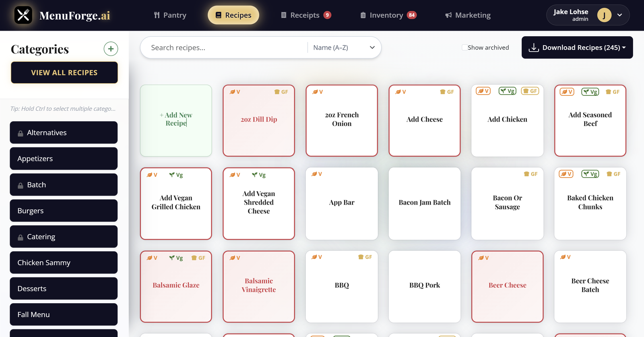The width and height of the screenshot is (644, 337).
Task: Open the Marketing tab
Action: coord(468,15)
